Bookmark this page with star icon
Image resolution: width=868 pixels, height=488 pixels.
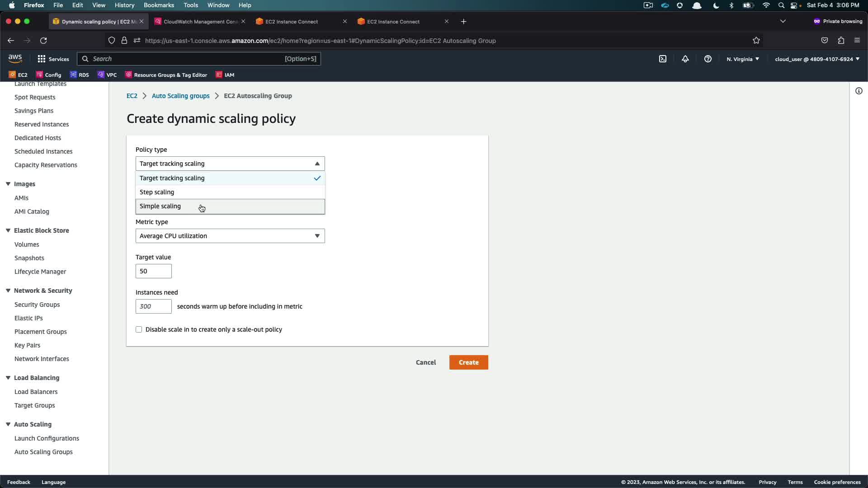pos(756,41)
